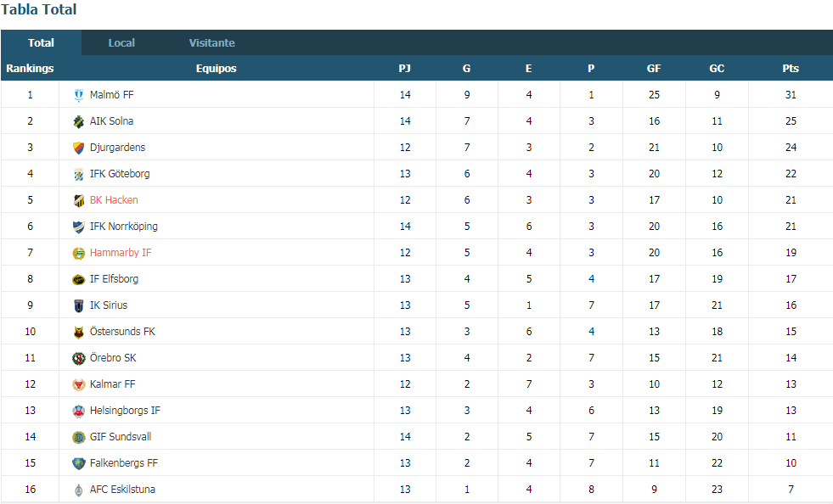
Task: Open the Östersunds FK team link
Action: 123,332
